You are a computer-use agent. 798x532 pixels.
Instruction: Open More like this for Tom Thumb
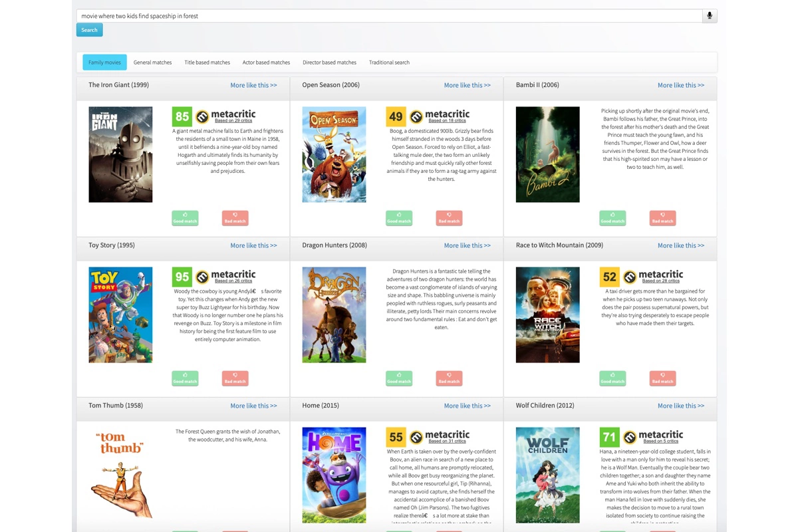pos(253,406)
